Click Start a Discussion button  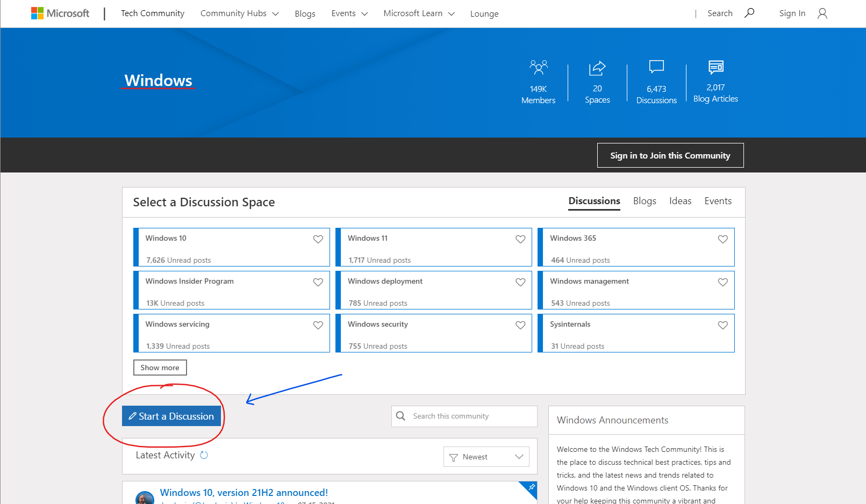tap(171, 416)
